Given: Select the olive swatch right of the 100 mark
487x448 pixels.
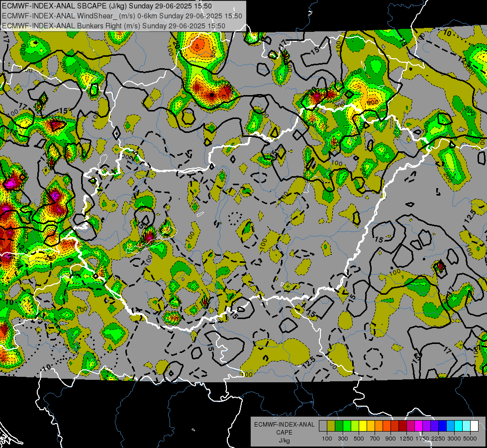Looking at the screenshot, I should (331, 426).
